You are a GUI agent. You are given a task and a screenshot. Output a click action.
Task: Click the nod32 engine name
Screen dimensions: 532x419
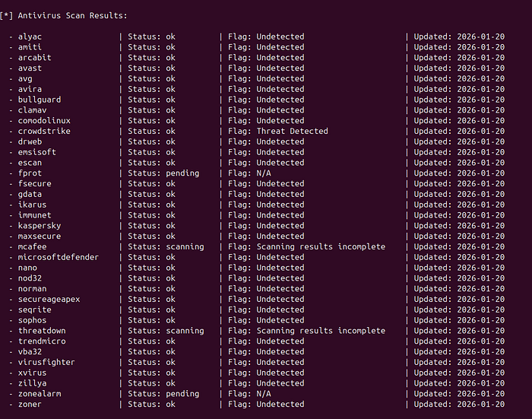click(30, 278)
